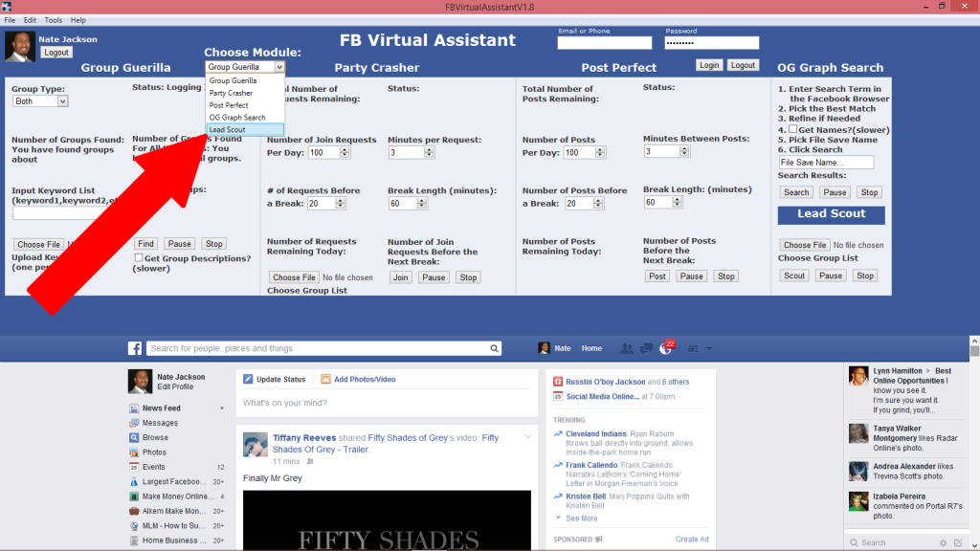Select OG Graph Search from module list

click(x=245, y=118)
